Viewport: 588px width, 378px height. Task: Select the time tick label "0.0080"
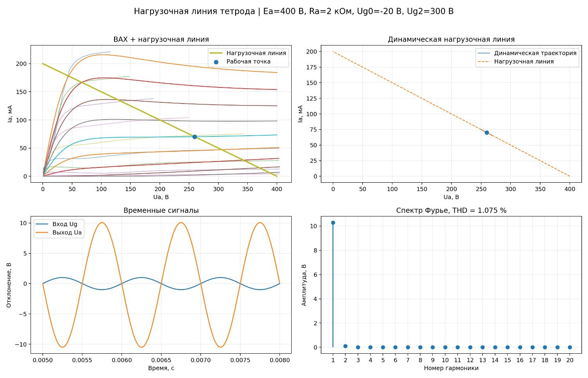point(279,360)
